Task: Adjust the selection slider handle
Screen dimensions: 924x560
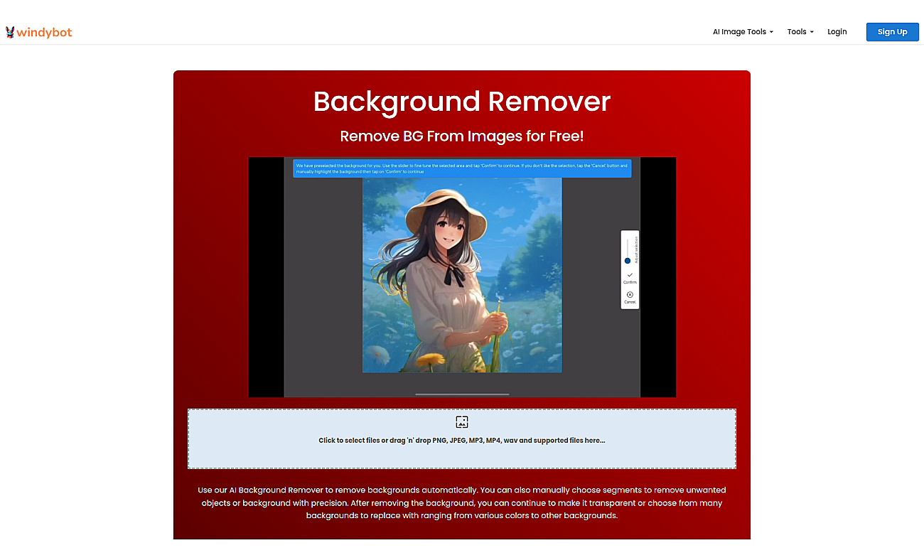Action: click(x=628, y=261)
